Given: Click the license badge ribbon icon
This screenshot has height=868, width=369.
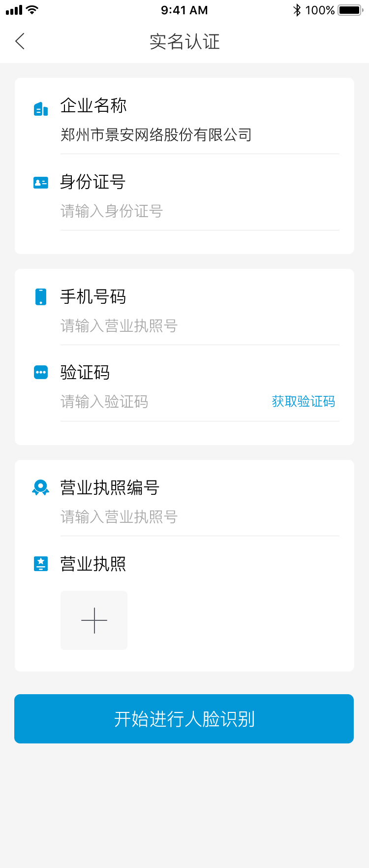Looking at the screenshot, I should click(x=41, y=487).
